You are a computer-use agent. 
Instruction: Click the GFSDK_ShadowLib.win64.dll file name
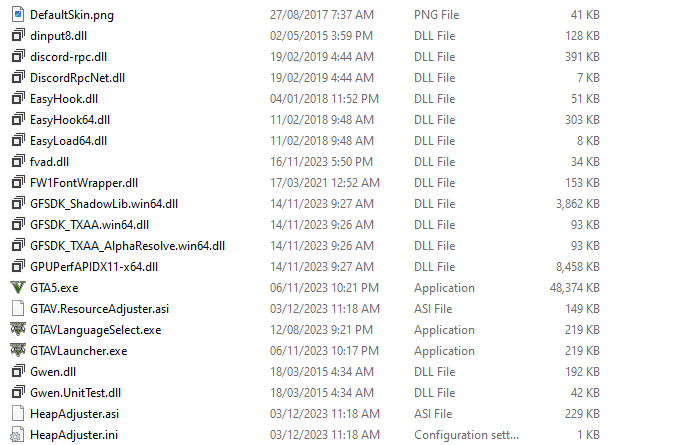click(104, 204)
